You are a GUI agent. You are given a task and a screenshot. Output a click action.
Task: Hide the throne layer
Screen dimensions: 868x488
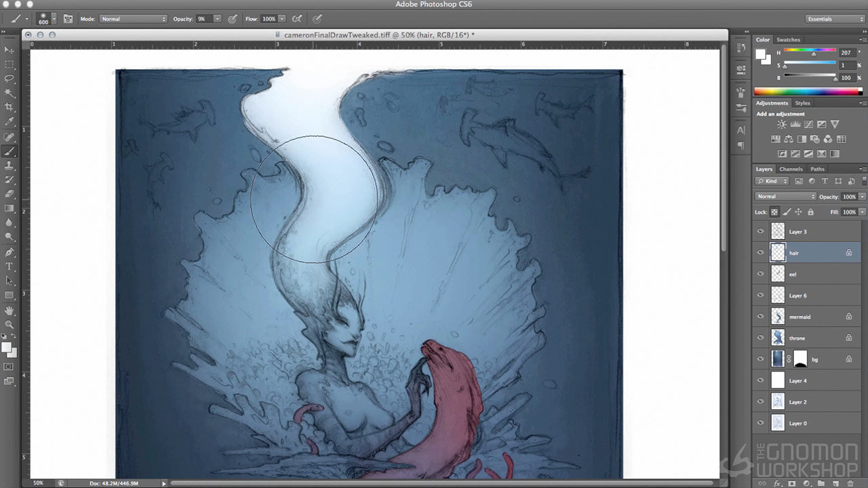coord(760,338)
